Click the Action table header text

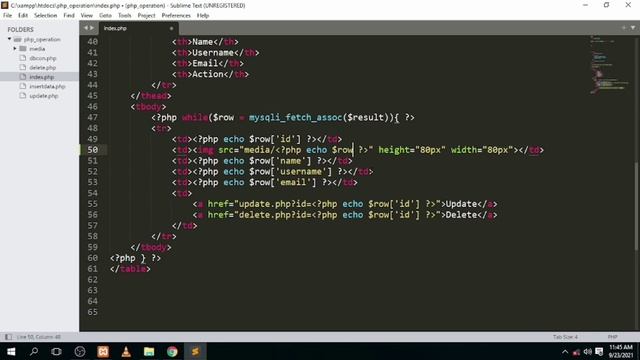coord(208,74)
